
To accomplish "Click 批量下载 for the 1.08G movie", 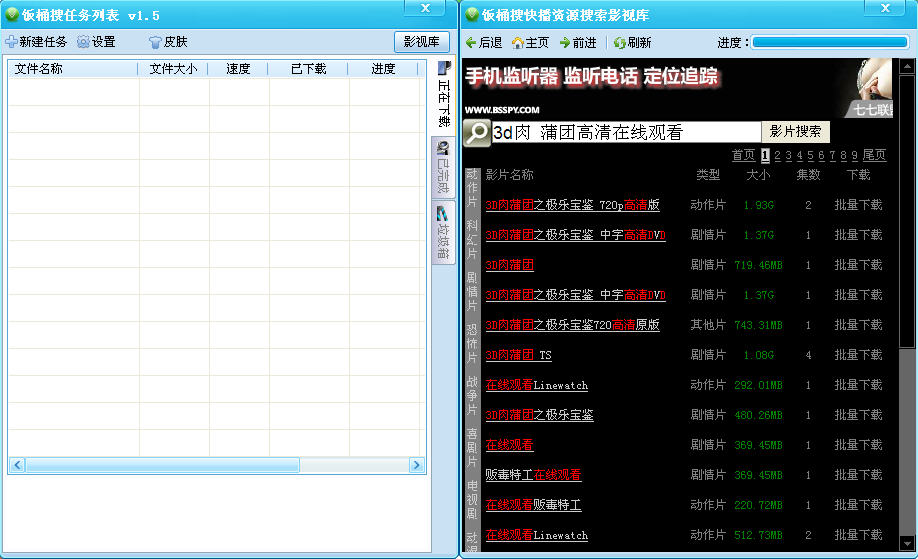I will (858, 355).
